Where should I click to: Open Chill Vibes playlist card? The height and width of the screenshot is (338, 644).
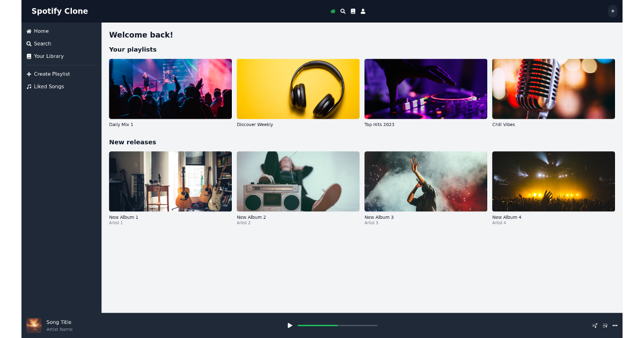[x=553, y=89]
